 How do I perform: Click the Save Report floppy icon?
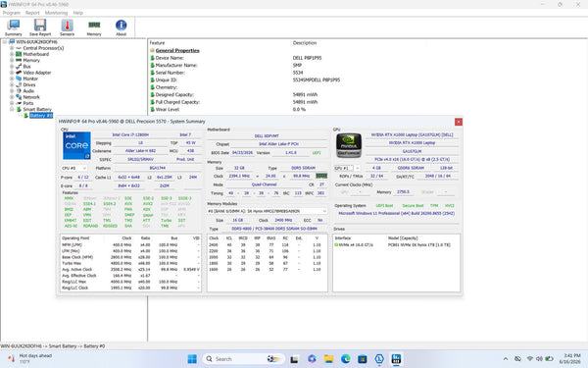[40, 27]
